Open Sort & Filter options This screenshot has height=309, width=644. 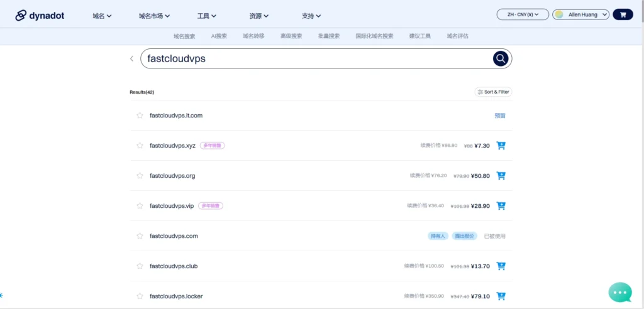click(x=493, y=92)
